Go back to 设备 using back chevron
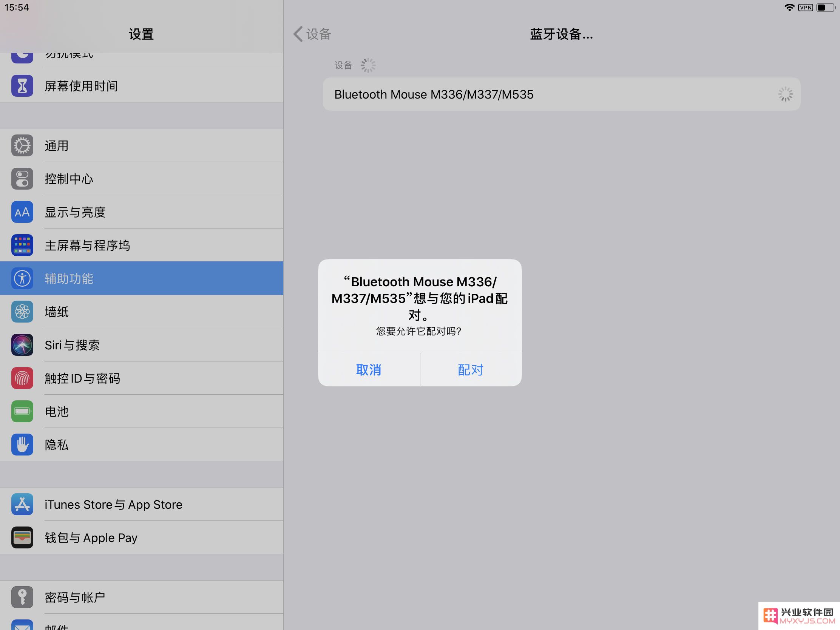This screenshot has height=630, width=840. [x=312, y=34]
